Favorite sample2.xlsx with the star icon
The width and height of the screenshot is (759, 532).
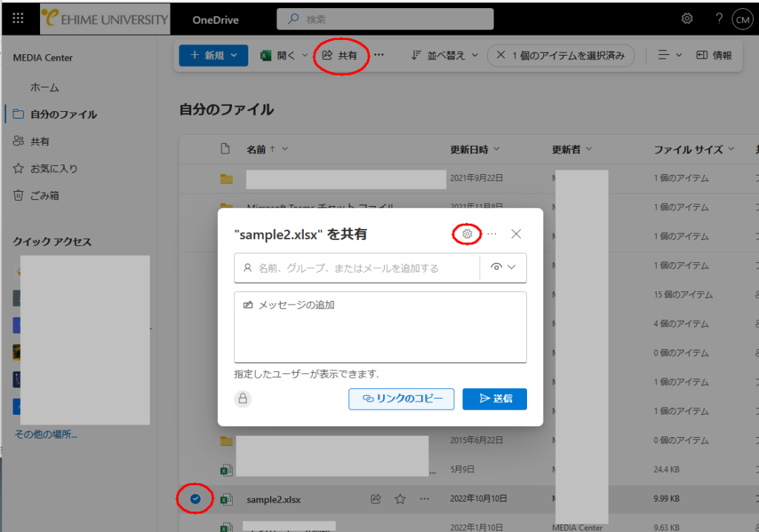pos(400,499)
